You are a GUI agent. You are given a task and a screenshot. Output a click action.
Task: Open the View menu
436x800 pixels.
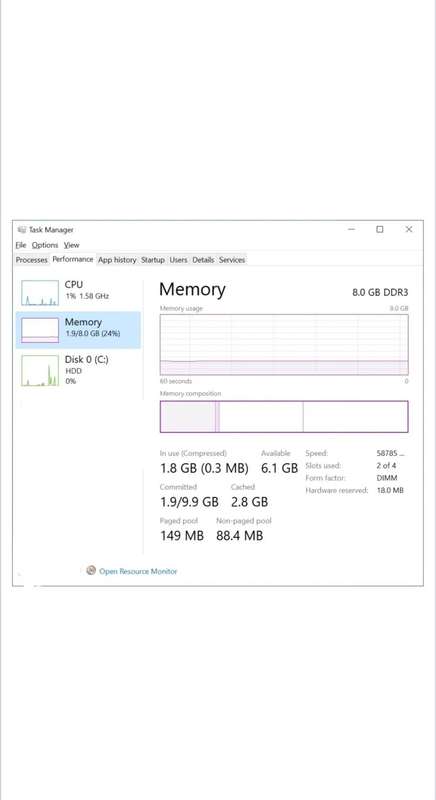point(71,245)
